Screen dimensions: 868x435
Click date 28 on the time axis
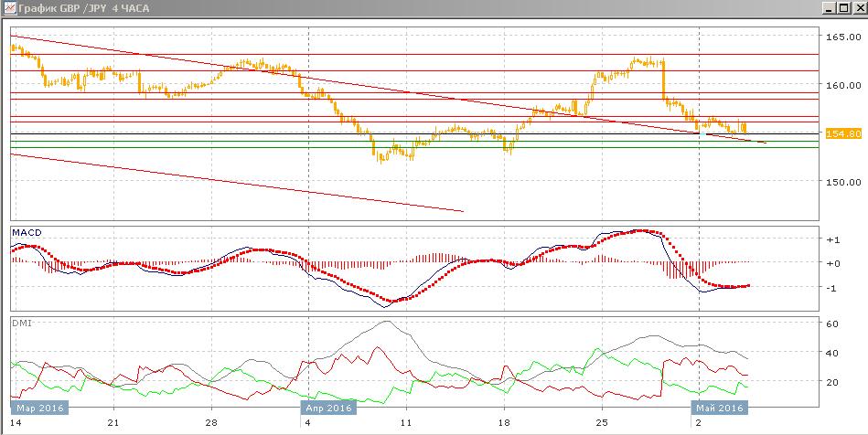211,423
